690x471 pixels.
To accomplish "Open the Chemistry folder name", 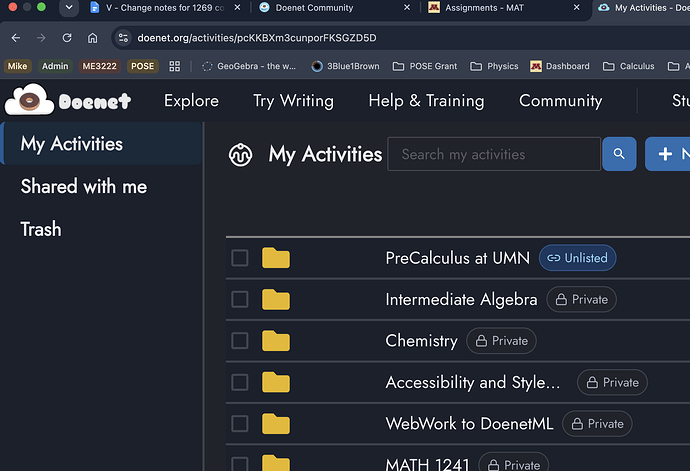I will pos(422,341).
